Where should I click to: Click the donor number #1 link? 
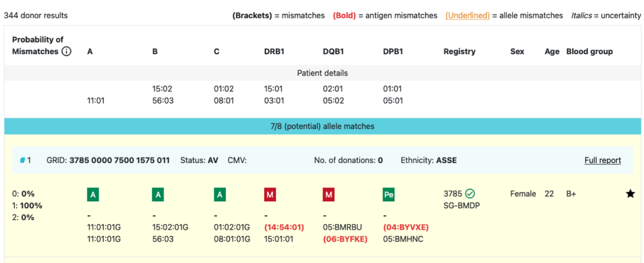(26, 160)
